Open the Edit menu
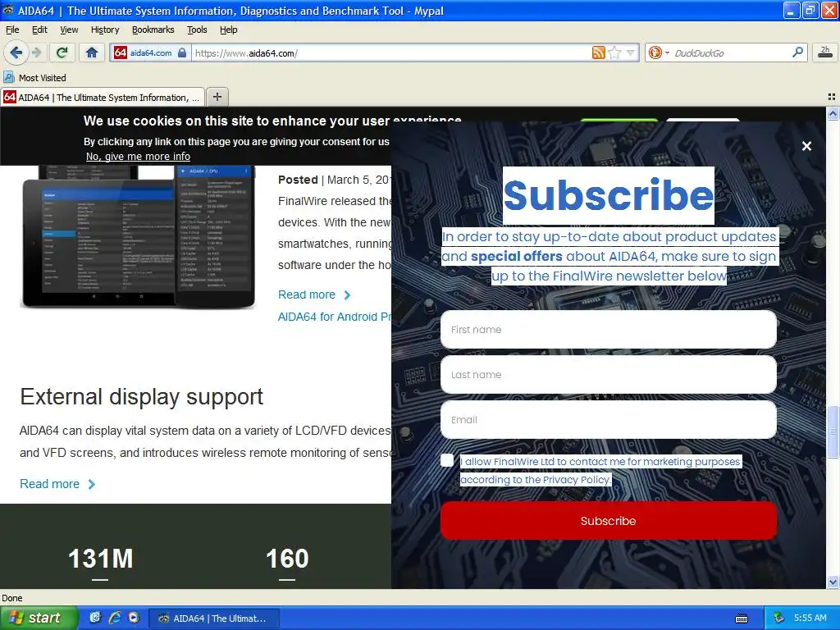Viewport: 840px width, 630px height. coord(39,30)
